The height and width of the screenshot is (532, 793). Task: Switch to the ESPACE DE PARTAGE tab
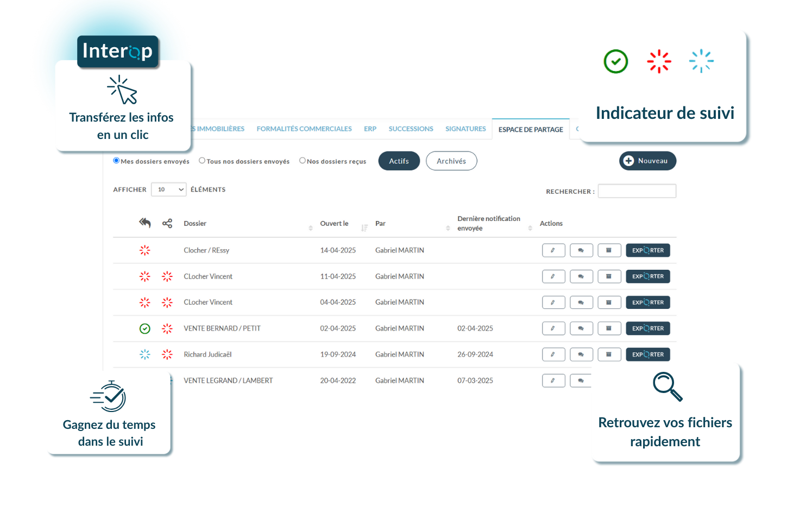point(531,129)
